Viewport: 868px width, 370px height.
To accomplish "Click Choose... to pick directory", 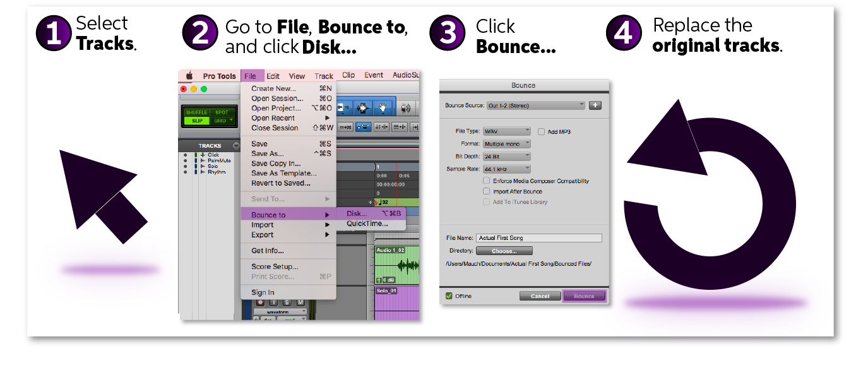I will (504, 251).
